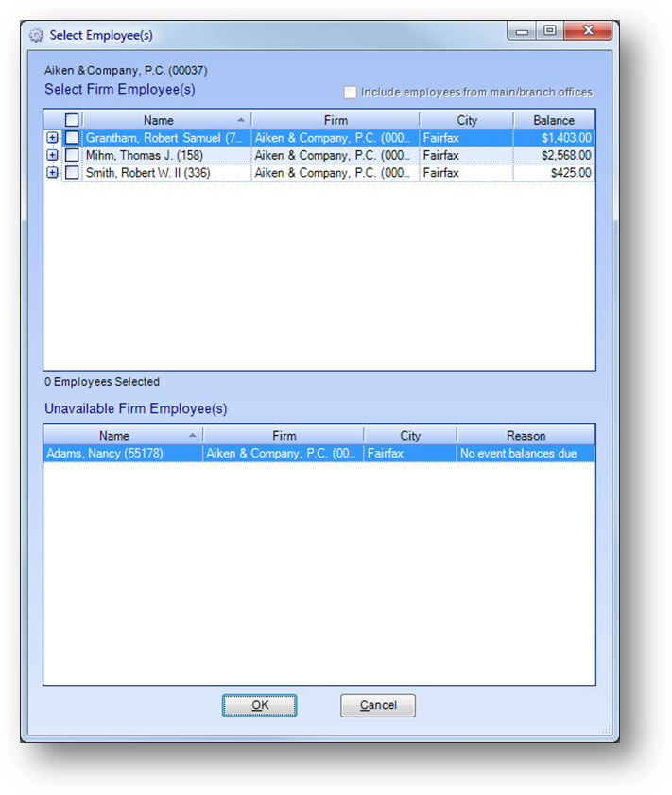
Task: Click the Aiken & Company, P.C. (00037) label
Action: pos(126,71)
